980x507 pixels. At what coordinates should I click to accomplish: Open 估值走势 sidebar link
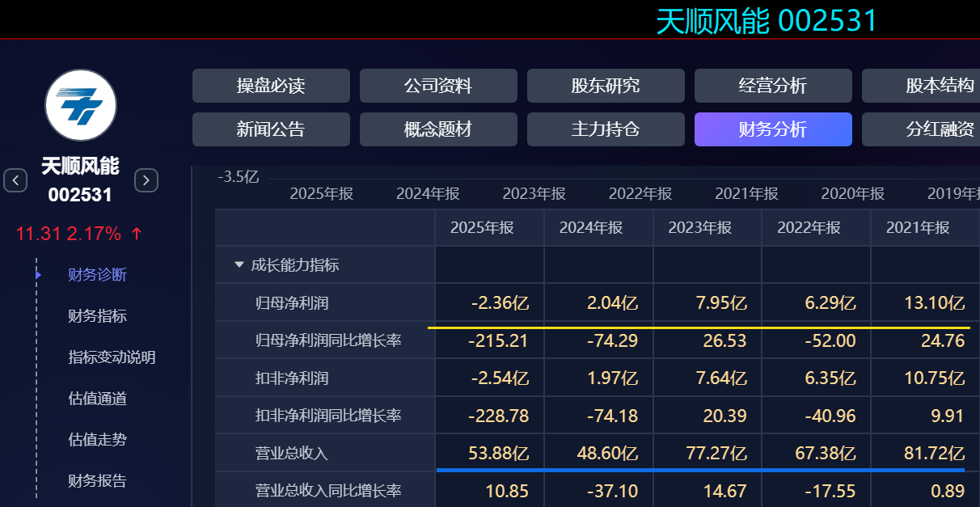point(97,440)
